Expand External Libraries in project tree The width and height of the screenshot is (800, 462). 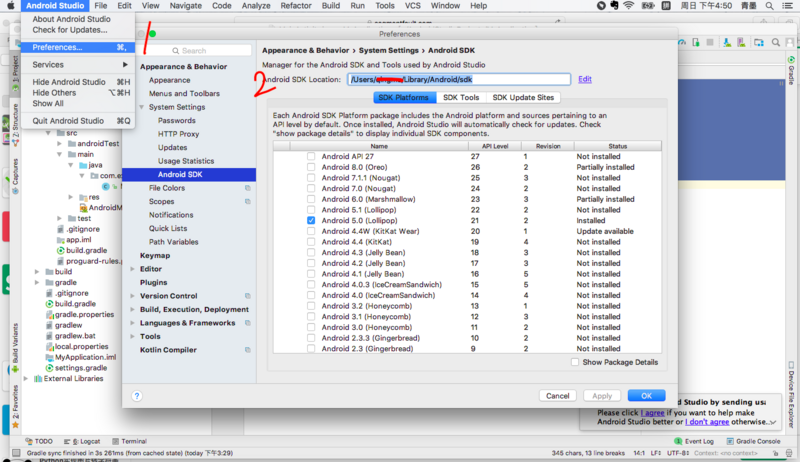pyautogui.click(x=26, y=378)
